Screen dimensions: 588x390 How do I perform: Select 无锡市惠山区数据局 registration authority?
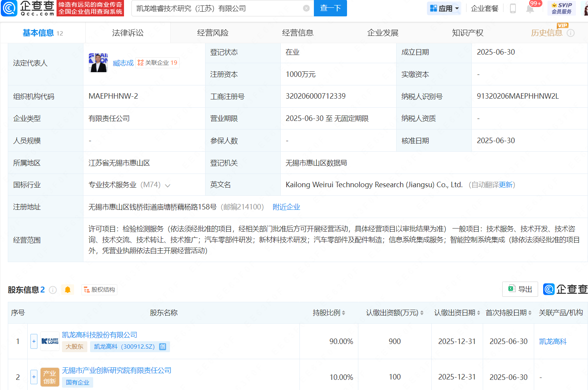click(316, 163)
